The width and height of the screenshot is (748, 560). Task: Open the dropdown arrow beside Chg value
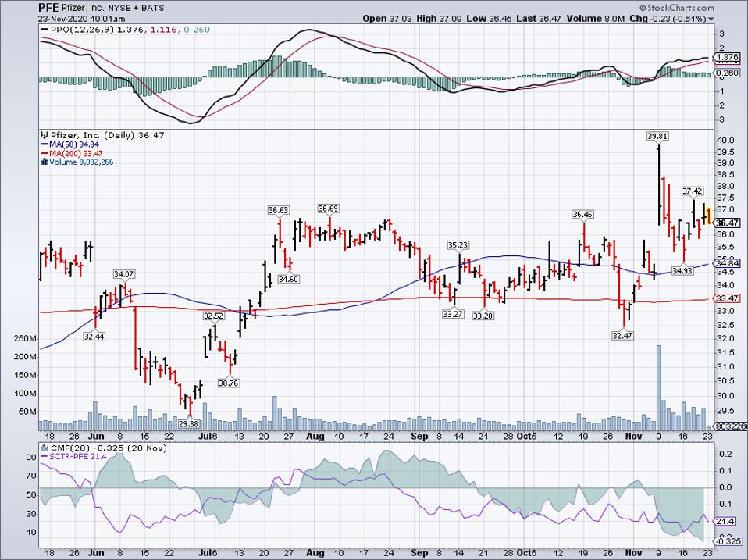click(711, 20)
